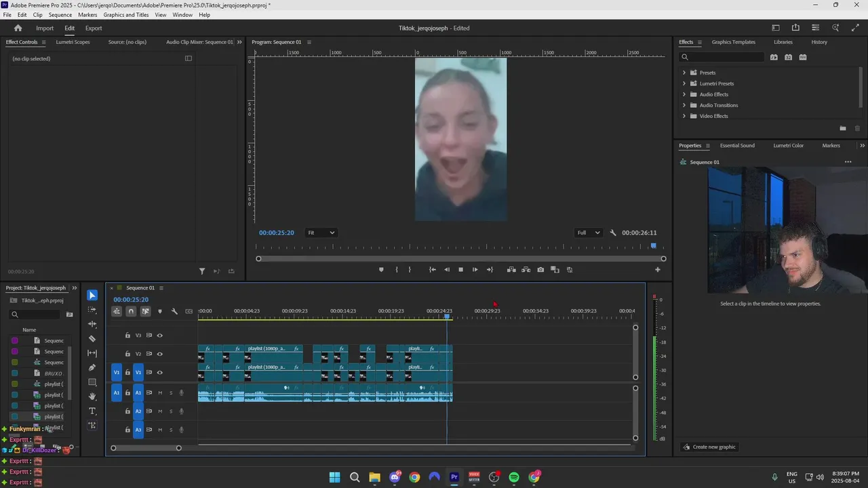The image size is (868, 488).
Task: Toggle V2 track output eye
Action: 160,354
